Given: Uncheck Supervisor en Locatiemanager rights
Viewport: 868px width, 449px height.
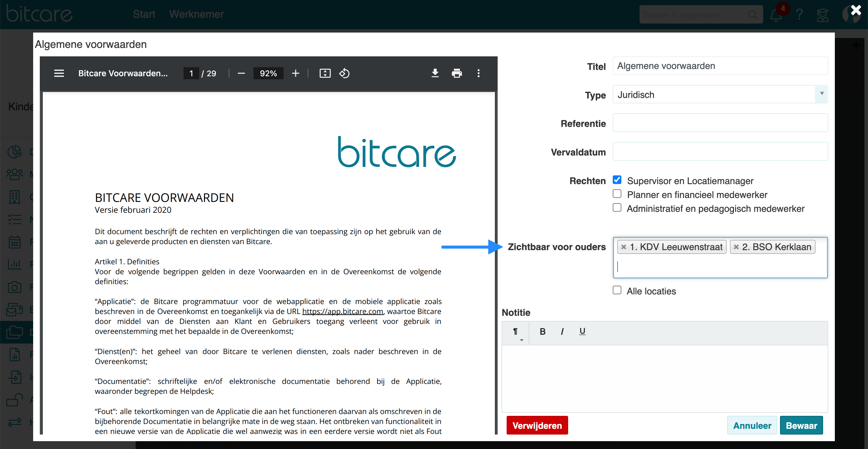Looking at the screenshot, I should click(617, 180).
